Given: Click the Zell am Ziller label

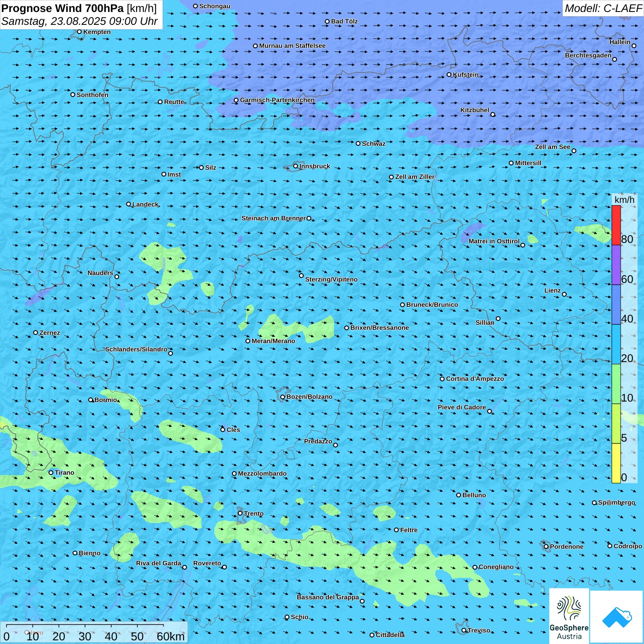Looking at the screenshot, I should (415, 177).
